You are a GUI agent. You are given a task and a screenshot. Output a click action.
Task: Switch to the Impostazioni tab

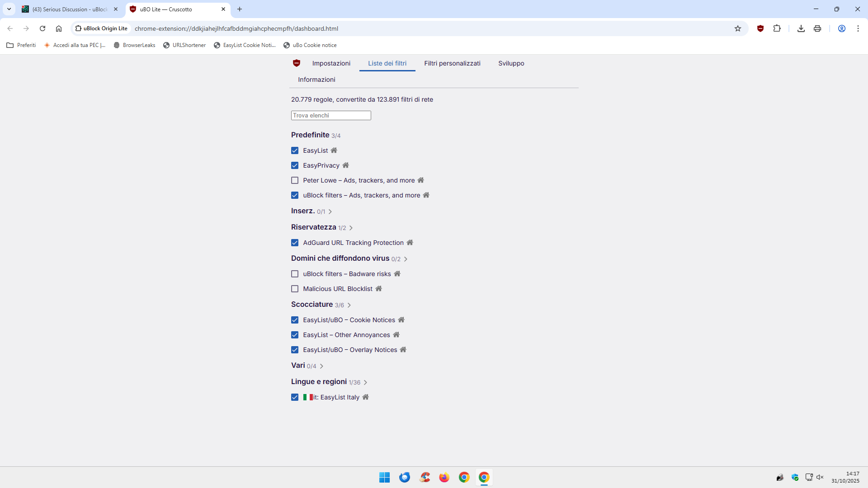click(331, 63)
